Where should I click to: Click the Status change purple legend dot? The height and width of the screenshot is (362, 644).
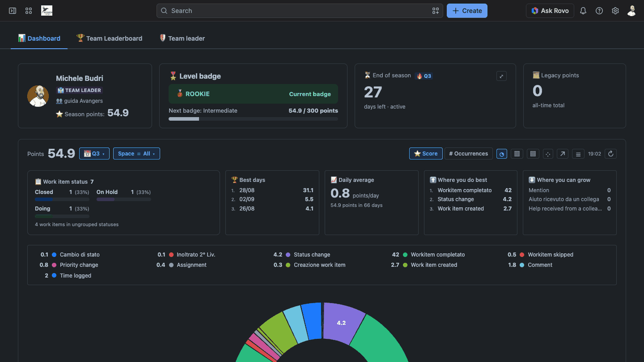point(288,255)
